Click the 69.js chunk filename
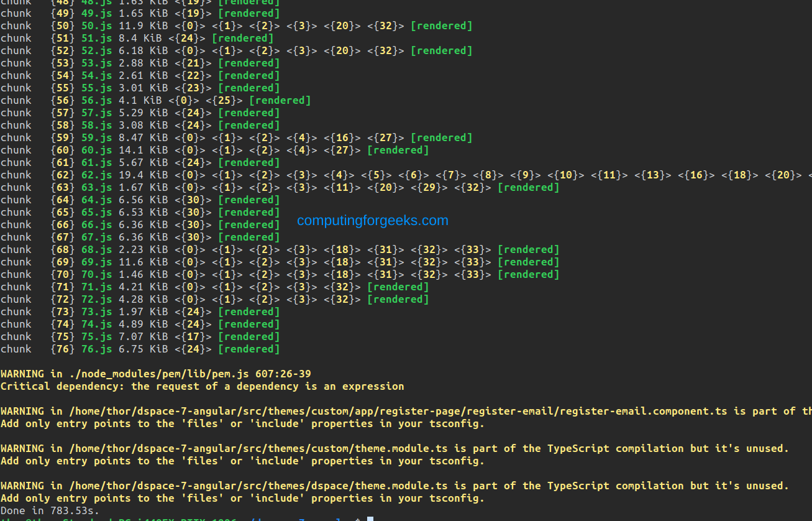 96,262
